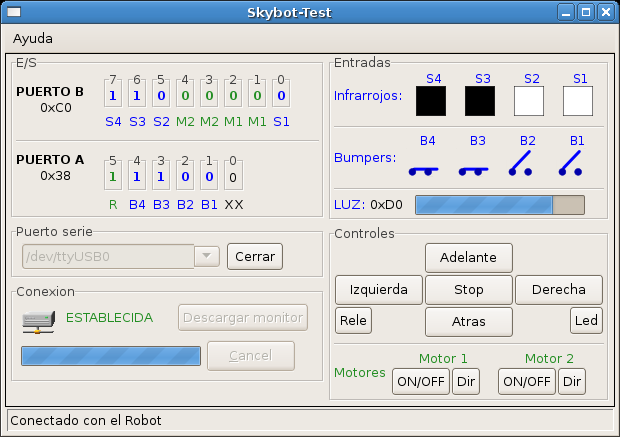Open the Ayuda menu

click(x=32, y=38)
